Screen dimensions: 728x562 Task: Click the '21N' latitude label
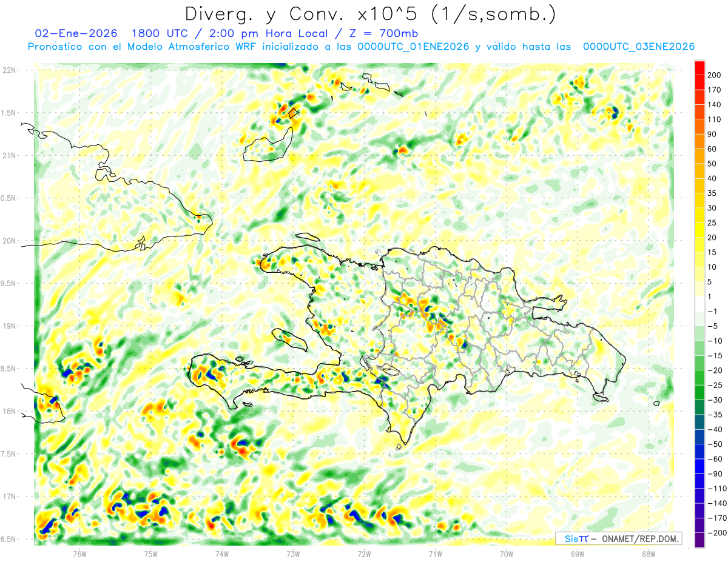pyautogui.click(x=8, y=155)
